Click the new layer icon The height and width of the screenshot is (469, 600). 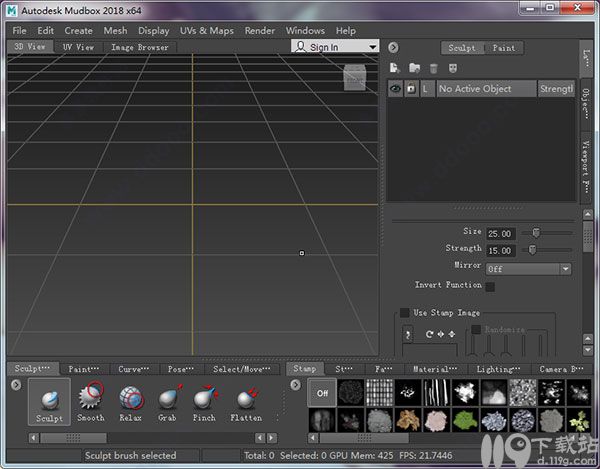click(x=395, y=68)
